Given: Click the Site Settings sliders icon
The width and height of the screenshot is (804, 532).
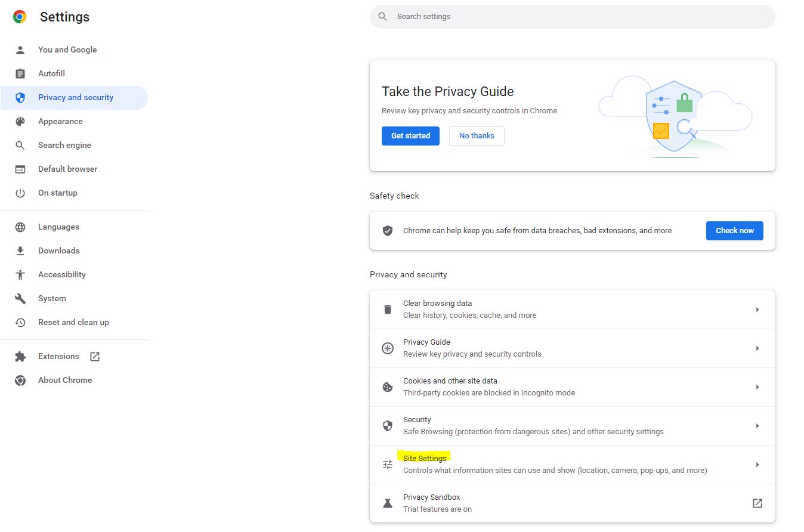Looking at the screenshot, I should 388,465.
